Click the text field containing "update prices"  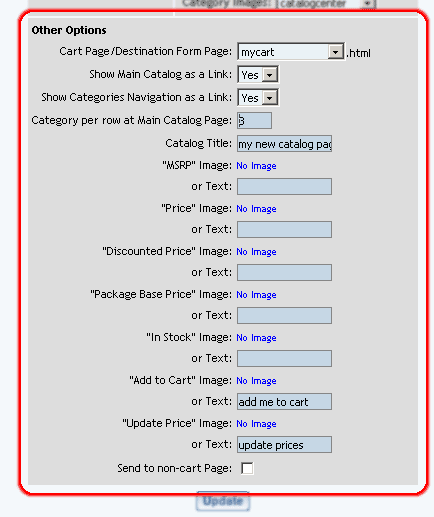click(284, 444)
